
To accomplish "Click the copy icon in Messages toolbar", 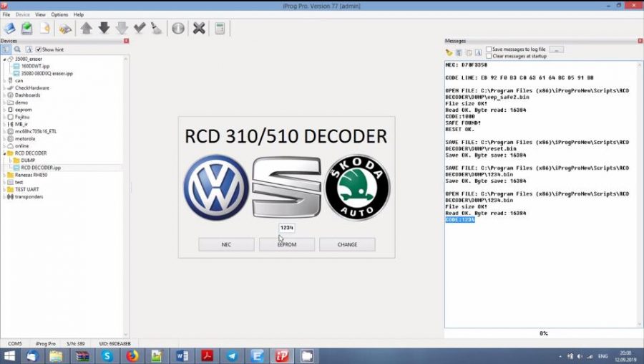I will pyautogui.click(x=469, y=52).
